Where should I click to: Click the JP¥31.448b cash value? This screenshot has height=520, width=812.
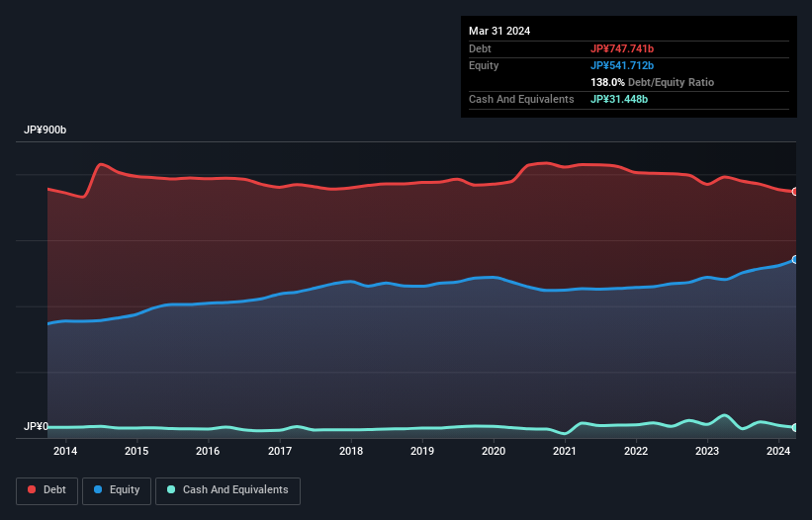(x=619, y=99)
